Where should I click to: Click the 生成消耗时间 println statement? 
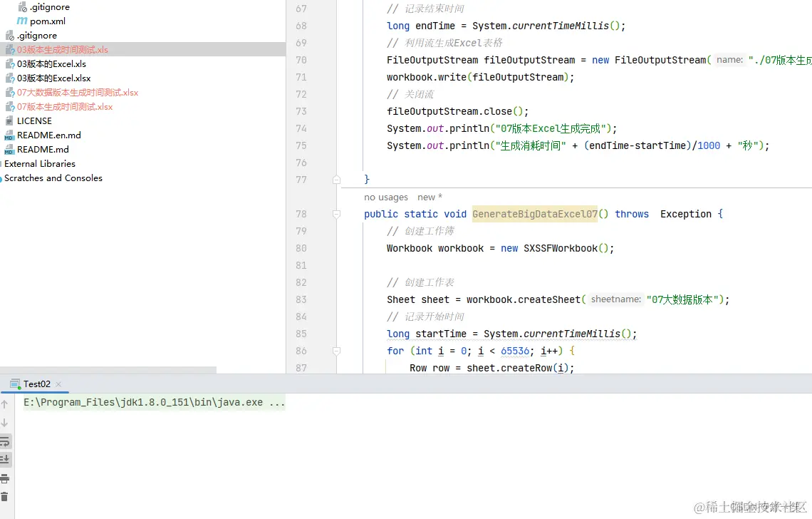578,145
